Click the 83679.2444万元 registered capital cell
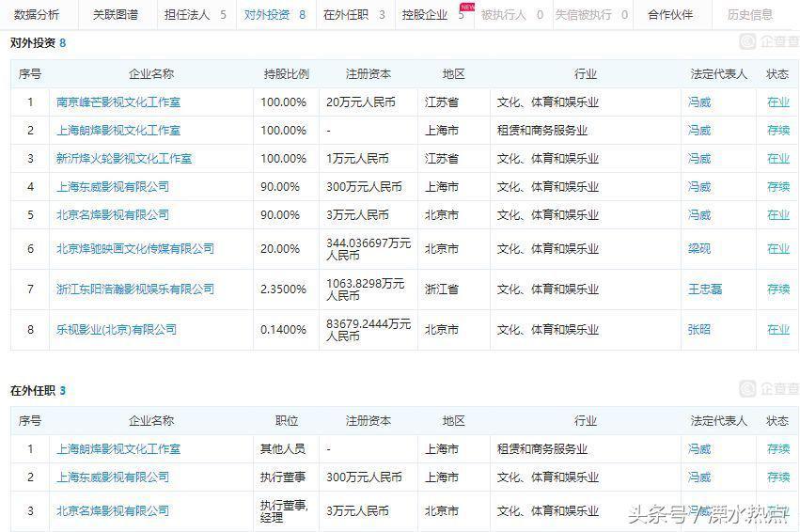This screenshot has height=532, width=800. (x=369, y=330)
